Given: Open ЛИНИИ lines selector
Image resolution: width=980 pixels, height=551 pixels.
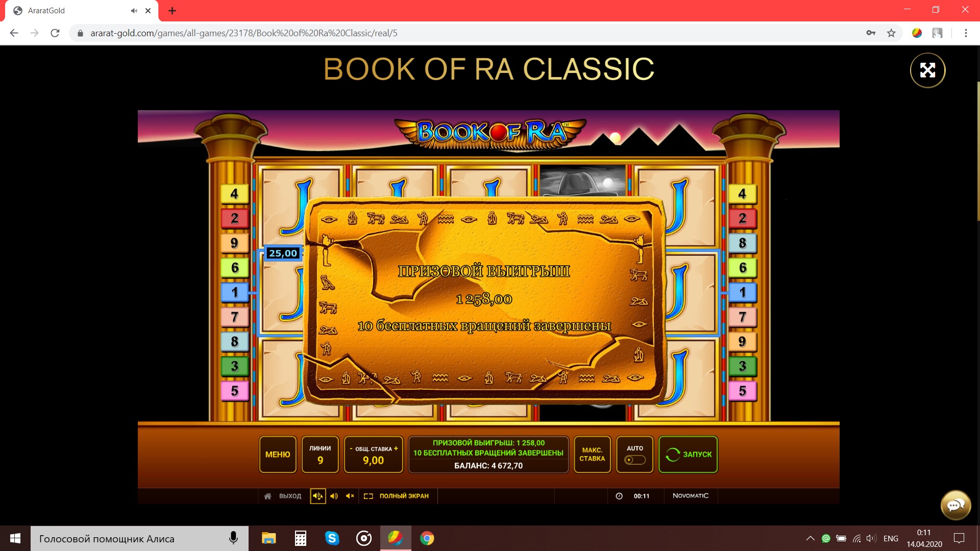Looking at the screenshot, I should 320,454.
